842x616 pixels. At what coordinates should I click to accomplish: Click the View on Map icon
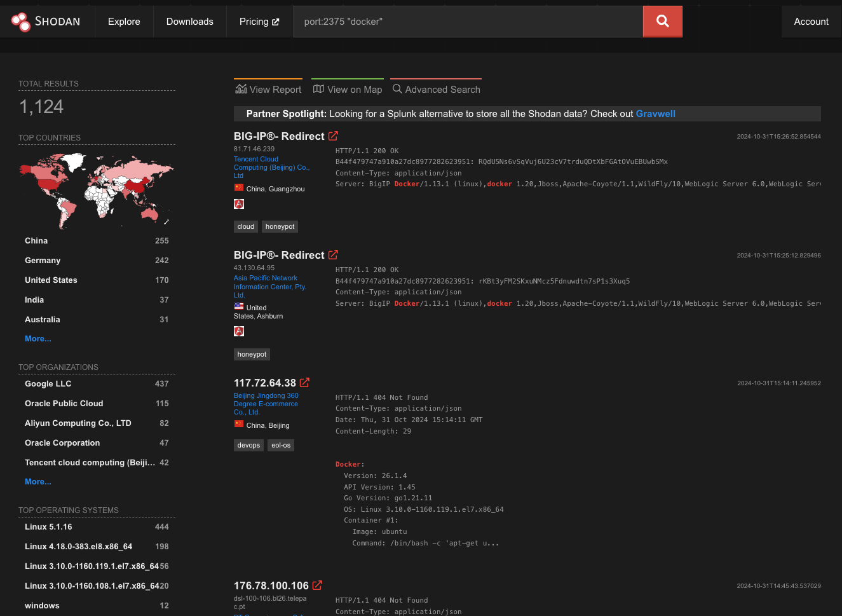tap(318, 89)
